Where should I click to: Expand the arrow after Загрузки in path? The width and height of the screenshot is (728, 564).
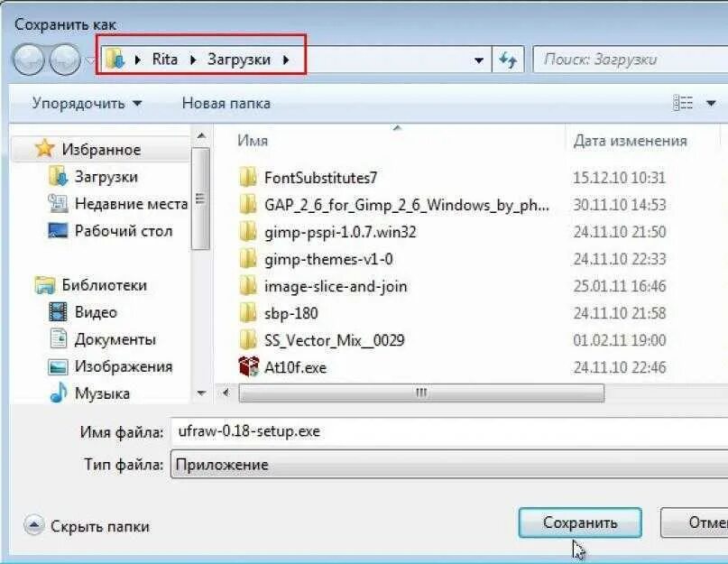(286, 60)
